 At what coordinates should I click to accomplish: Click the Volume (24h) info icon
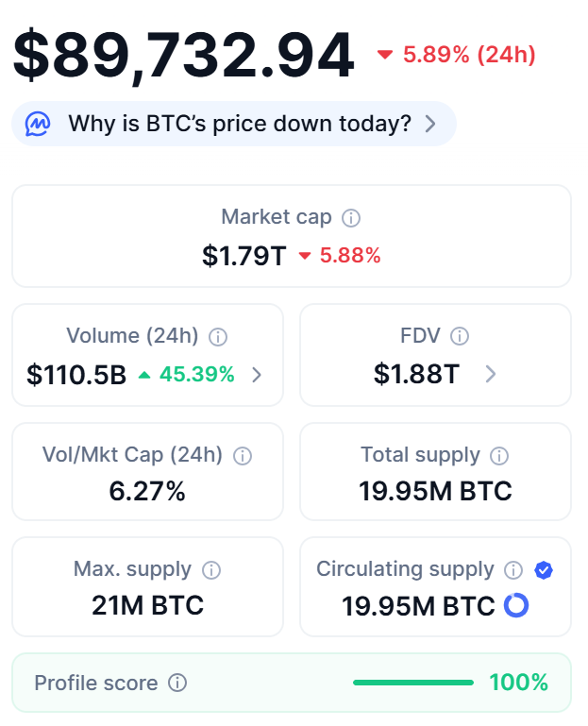[x=218, y=336]
